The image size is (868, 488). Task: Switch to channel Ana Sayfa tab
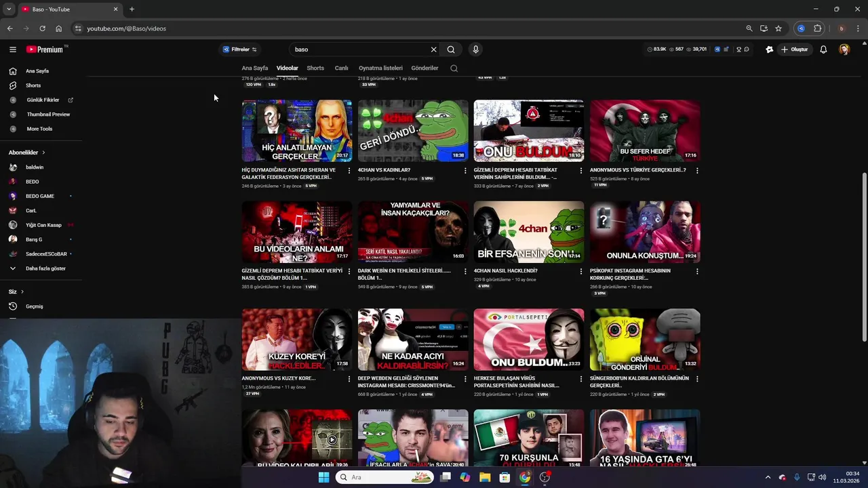click(255, 68)
